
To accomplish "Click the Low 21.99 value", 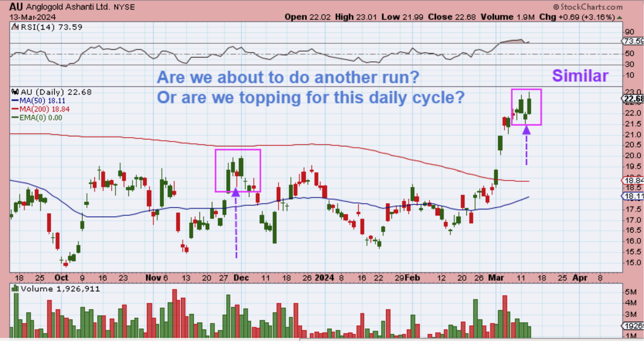I will 402,17.
